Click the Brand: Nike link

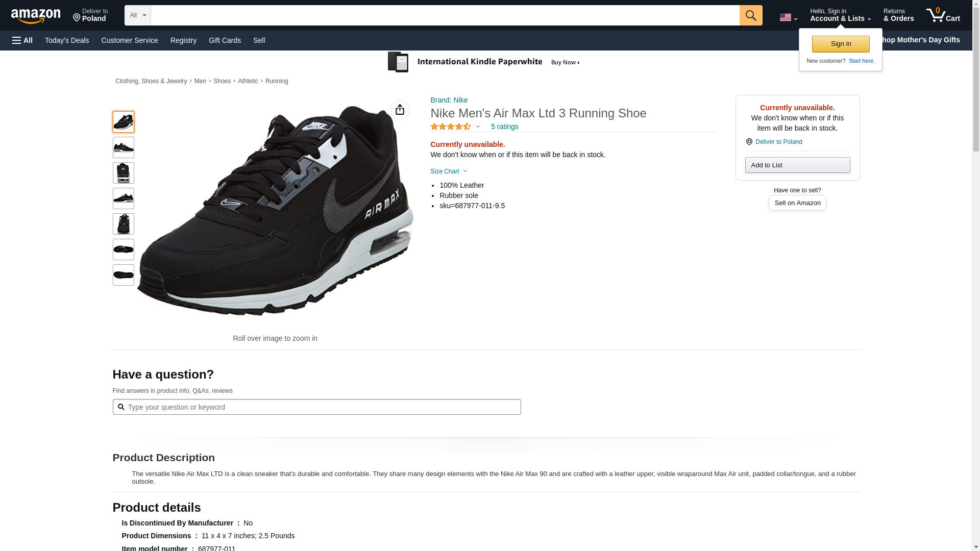click(449, 100)
